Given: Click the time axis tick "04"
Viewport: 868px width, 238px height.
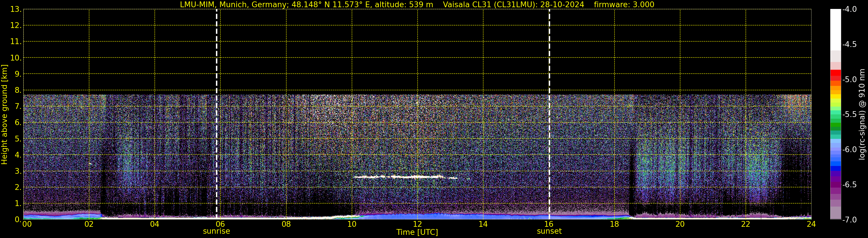Looking at the screenshot, I should 155,224.
